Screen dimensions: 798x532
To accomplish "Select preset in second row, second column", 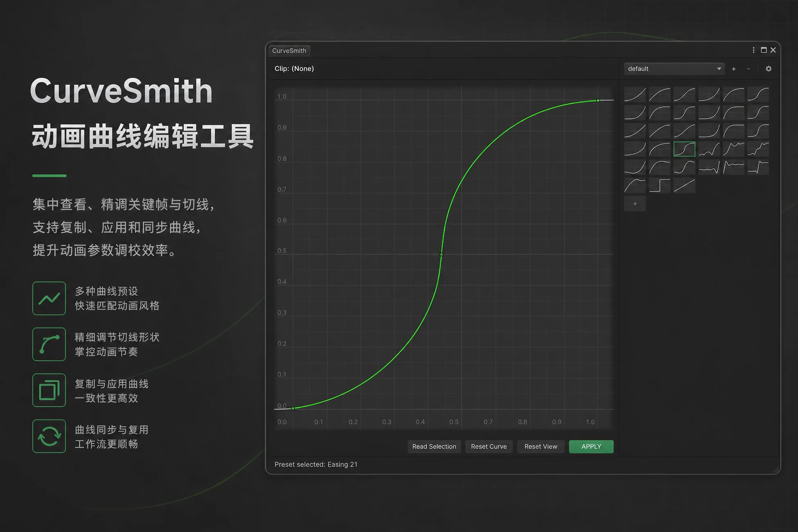I will [x=660, y=113].
